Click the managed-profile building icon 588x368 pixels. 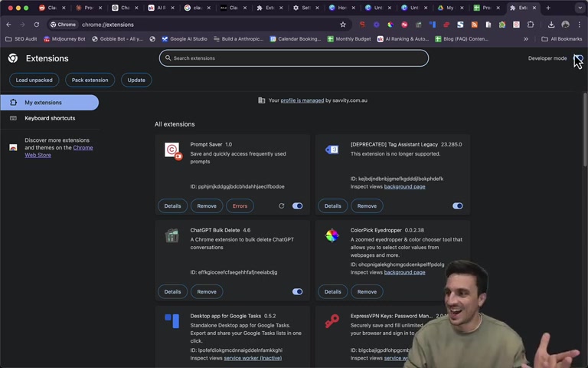coord(261,100)
